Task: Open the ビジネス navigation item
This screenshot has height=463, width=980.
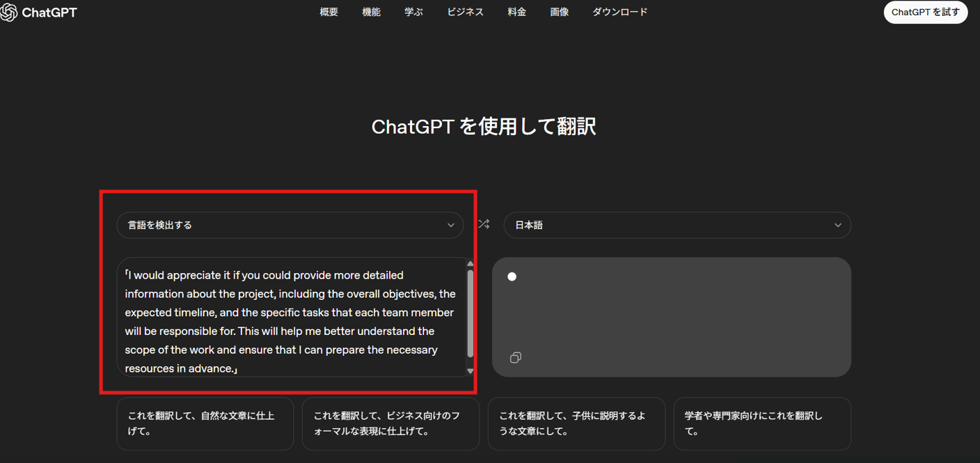Action: coord(465,12)
